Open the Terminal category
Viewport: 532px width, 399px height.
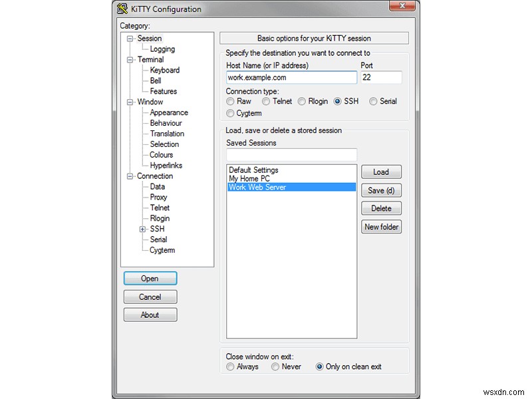click(151, 60)
